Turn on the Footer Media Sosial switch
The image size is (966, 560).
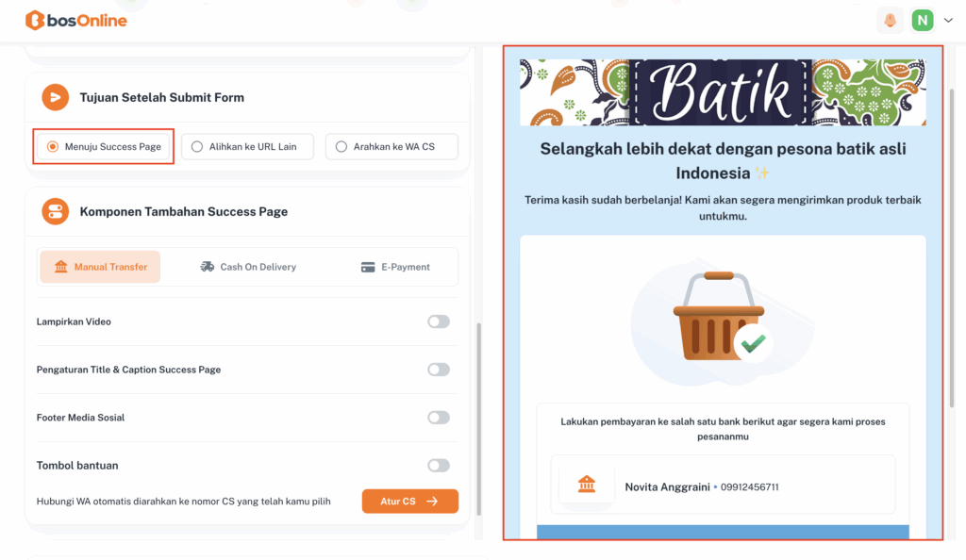[x=438, y=418]
